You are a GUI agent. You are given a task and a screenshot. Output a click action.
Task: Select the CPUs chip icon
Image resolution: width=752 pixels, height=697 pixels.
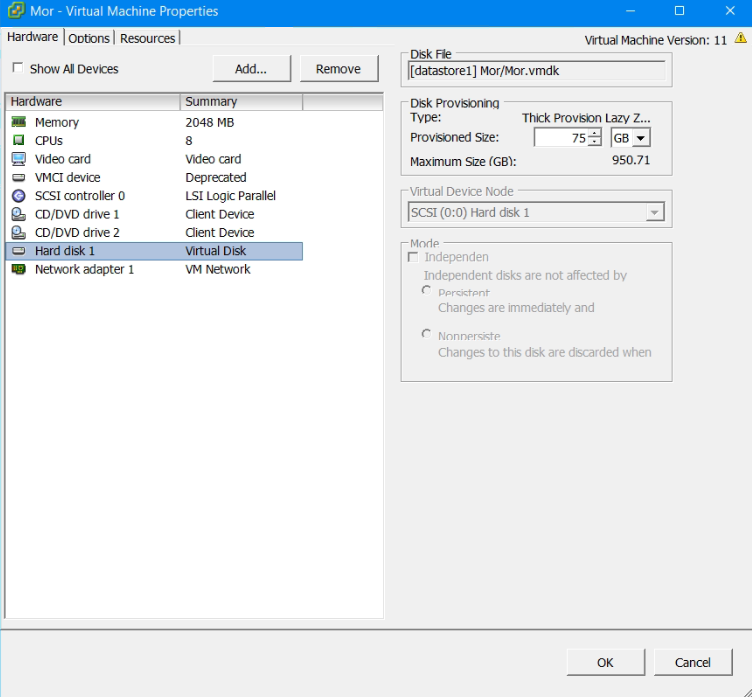[18, 141]
